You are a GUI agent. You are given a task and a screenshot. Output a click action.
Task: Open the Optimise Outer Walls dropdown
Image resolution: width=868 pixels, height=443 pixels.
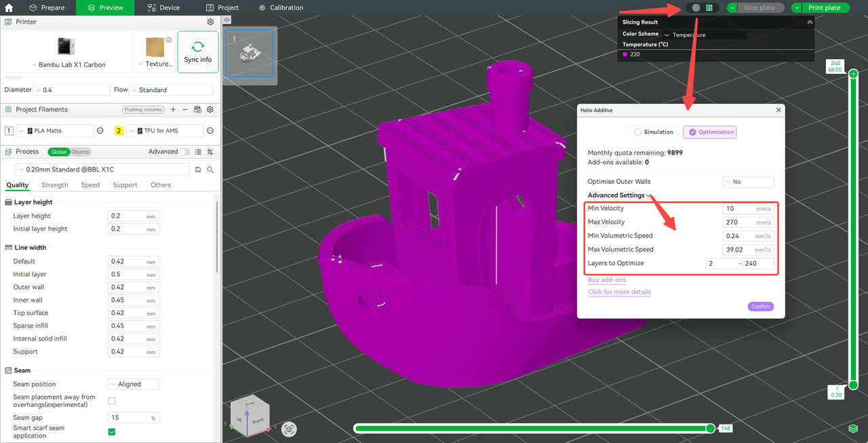(748, 182)
